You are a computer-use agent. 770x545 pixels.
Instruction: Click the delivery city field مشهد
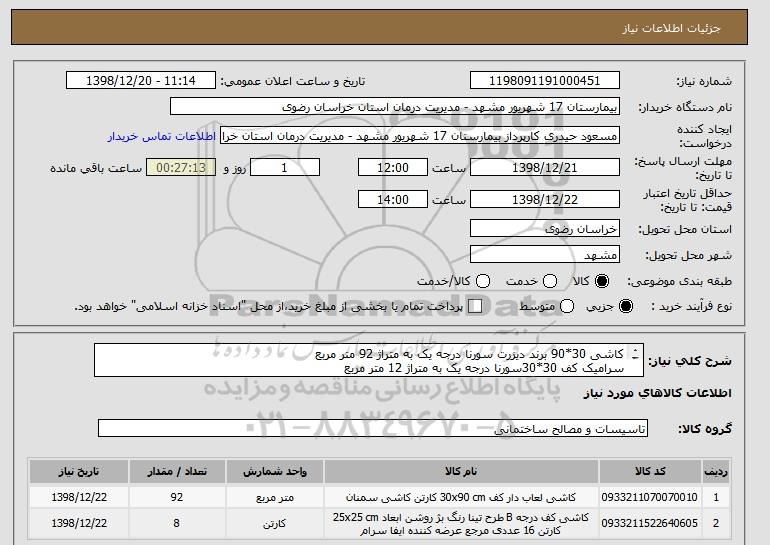(545, 255)
